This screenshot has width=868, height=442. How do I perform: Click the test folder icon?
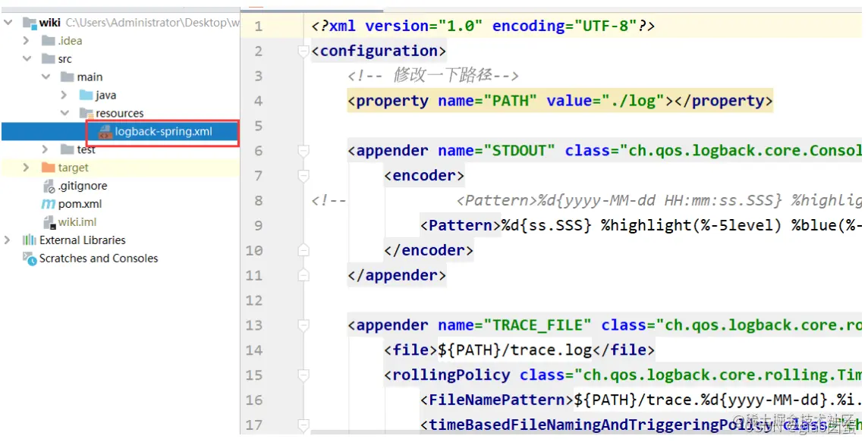(x=67, y=149)
